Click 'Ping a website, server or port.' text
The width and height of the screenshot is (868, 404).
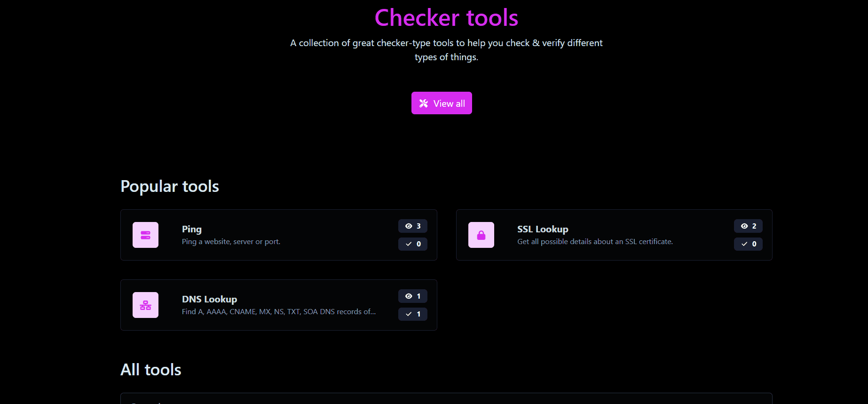pyautogui.click(x=231, y=242)
